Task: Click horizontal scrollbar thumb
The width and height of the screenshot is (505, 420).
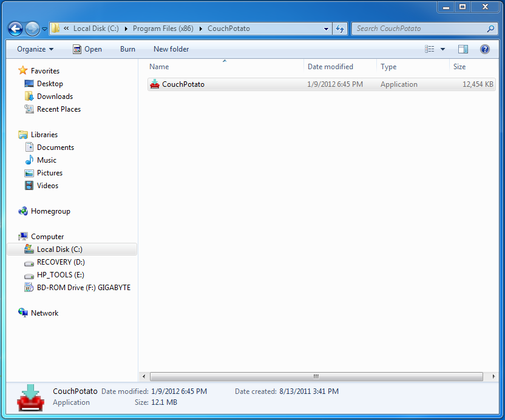Action: click(316, 376)
